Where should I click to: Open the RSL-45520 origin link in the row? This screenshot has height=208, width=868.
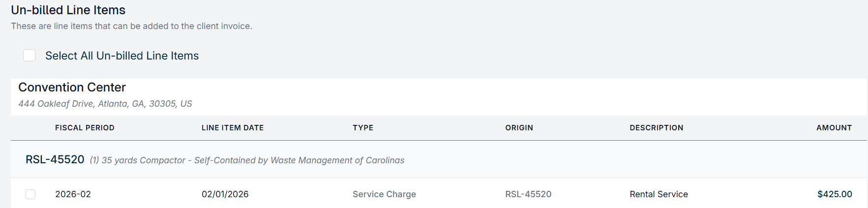(528, 194)
